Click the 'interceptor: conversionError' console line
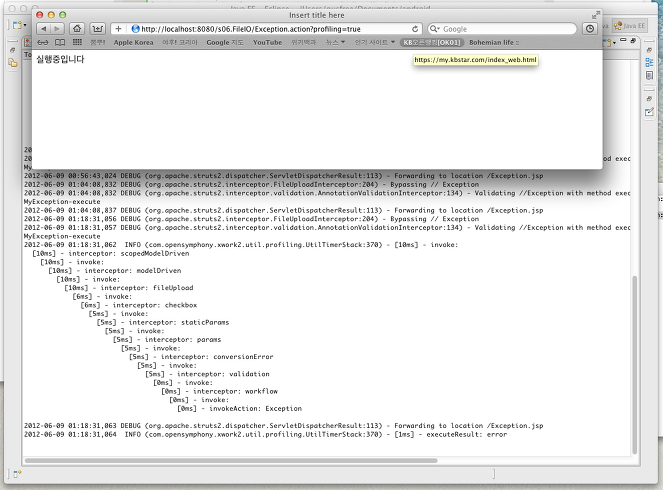The image size is (663, 490). pyautogui.click(x=201, y=357)
